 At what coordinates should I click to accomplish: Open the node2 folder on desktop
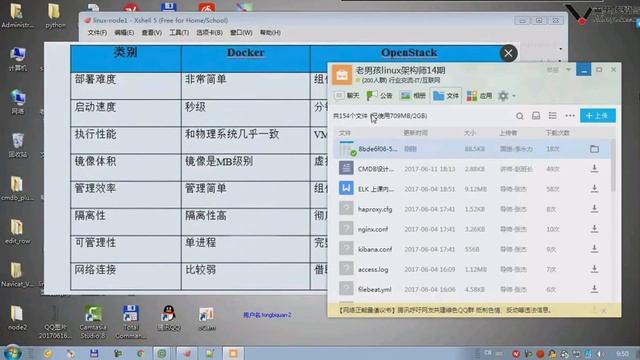17,318
